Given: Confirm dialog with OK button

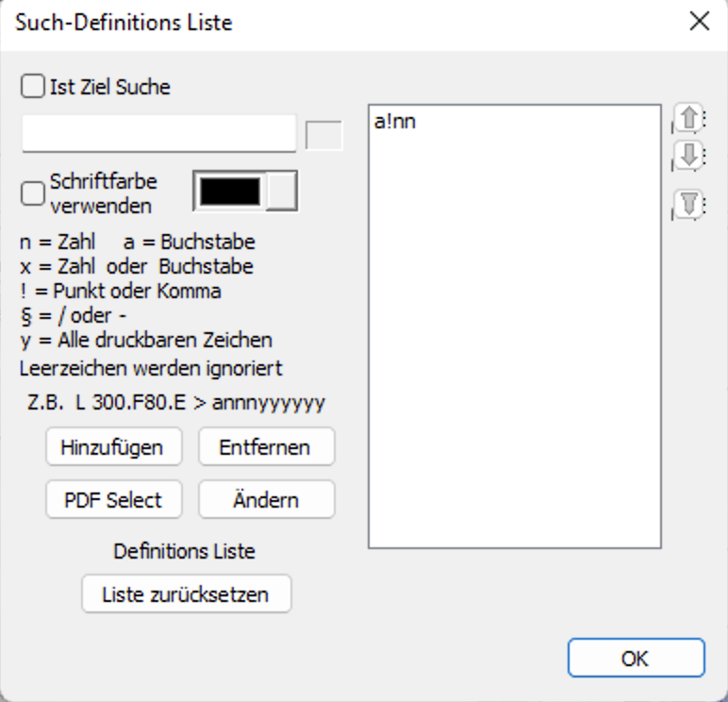Looking at the screenshot, I should [x=637, y=658].
